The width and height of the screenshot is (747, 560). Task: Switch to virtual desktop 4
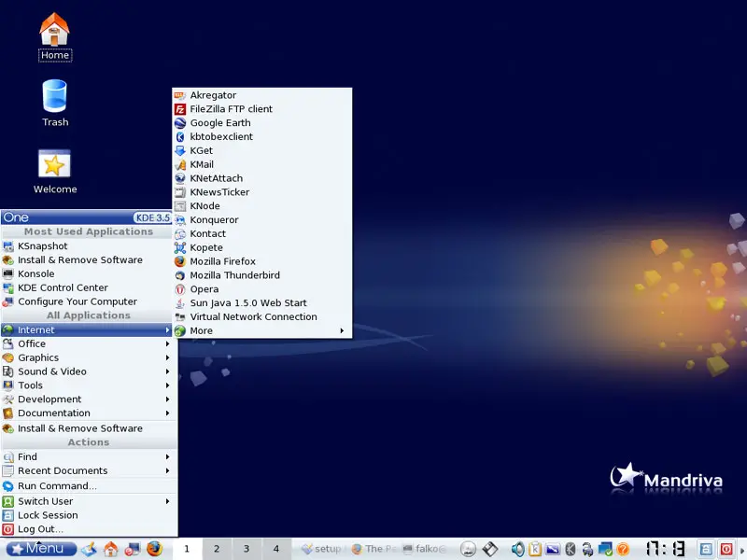[x=276, y=549]
